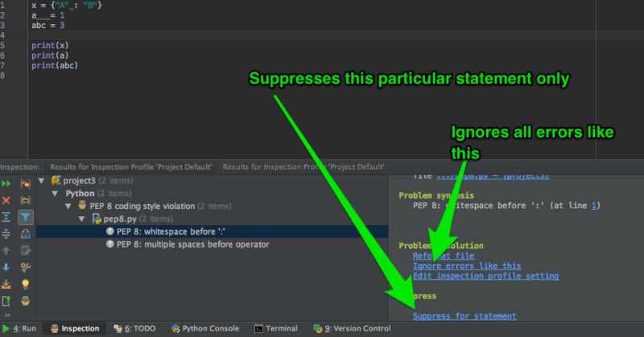Open the 9: Version Control tab

tap(352, 329)
